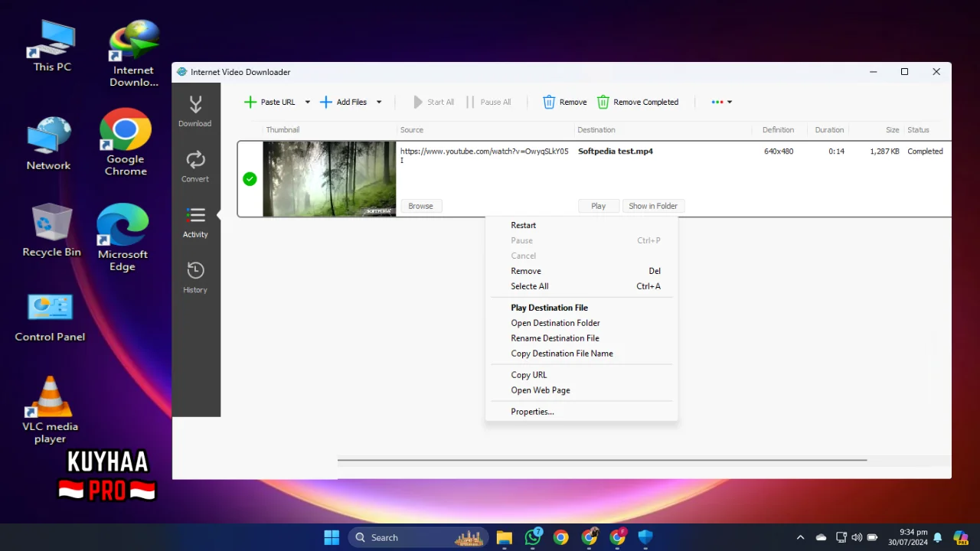Click the Size column header
Image resolution: width=980 pixels, height=551 pixels.
pos(893,130)
